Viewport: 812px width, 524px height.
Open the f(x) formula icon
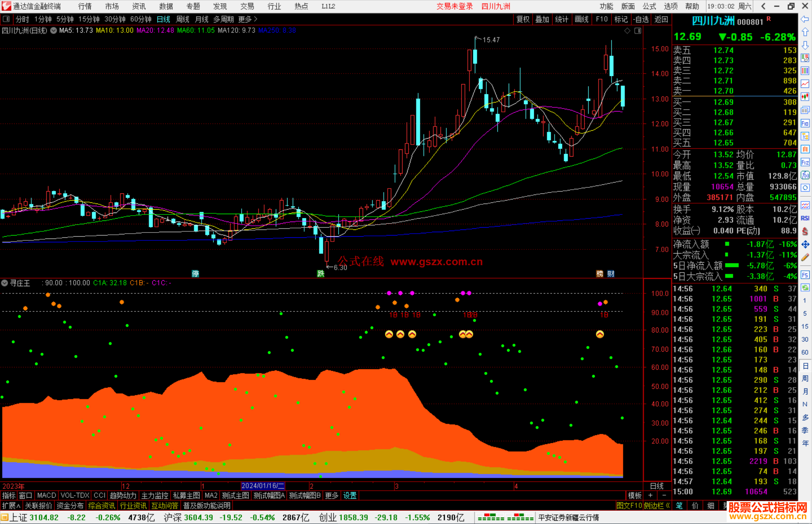(x=805, y=175)
